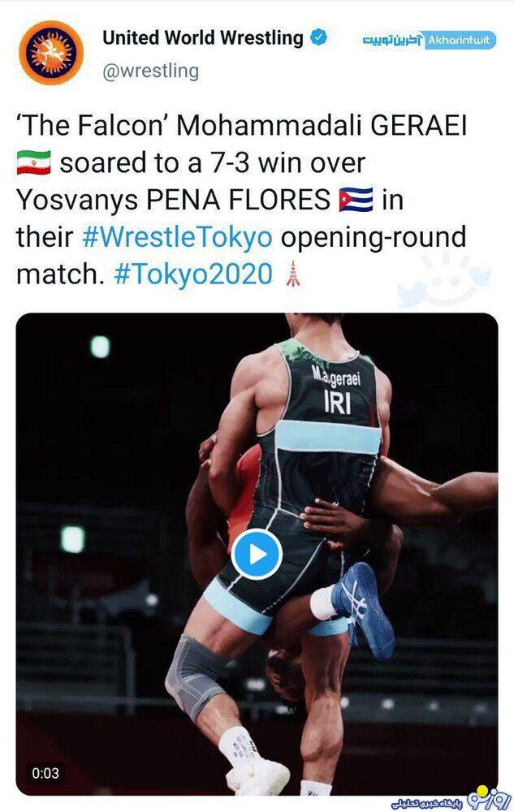Viewport: 514px width, 812px height.
Task: Play the wrestling video with the blue play button
Action: click(257, 555)
